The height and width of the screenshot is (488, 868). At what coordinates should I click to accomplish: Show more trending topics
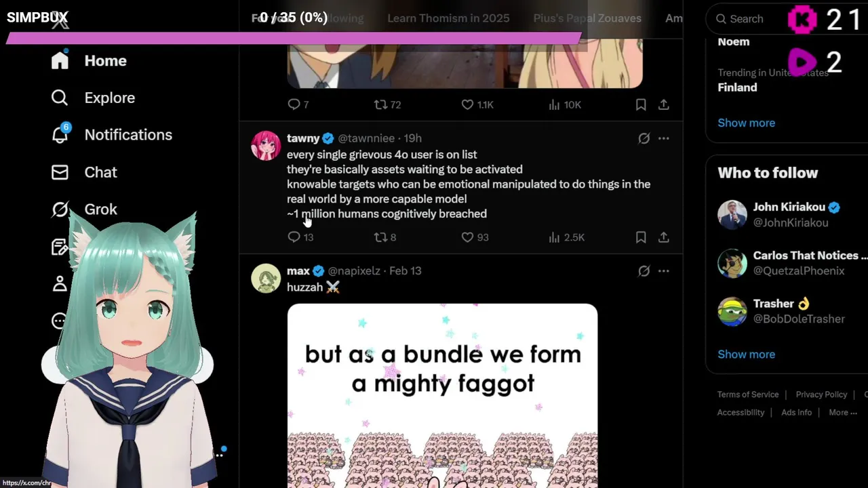click(x=746, y=123)
